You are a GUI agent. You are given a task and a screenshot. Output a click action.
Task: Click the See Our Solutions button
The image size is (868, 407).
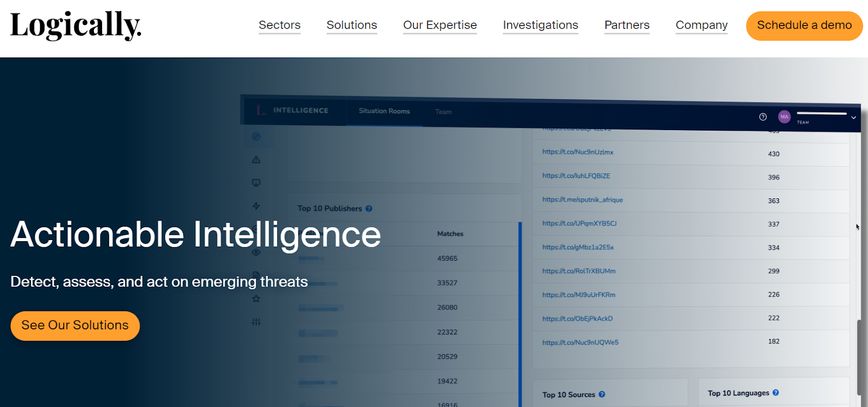coord(75,326)
